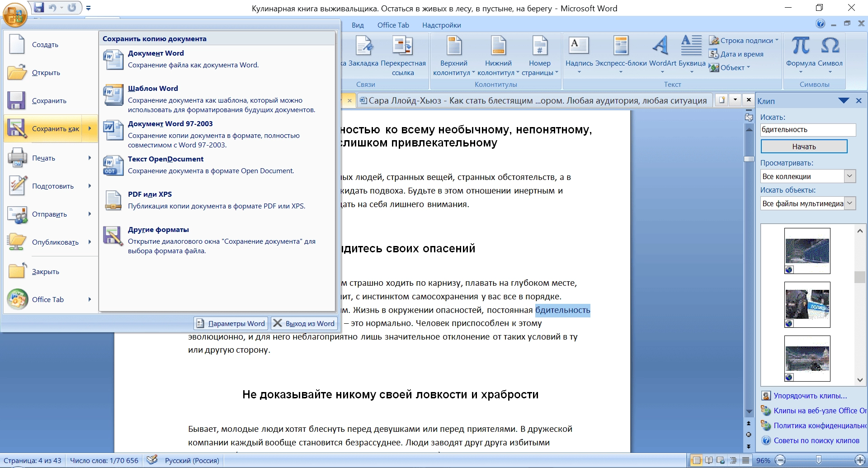Click Выход из Word button
Viewport: 868px width, 468px height.
pyautogui.click(x=304, y=323)
